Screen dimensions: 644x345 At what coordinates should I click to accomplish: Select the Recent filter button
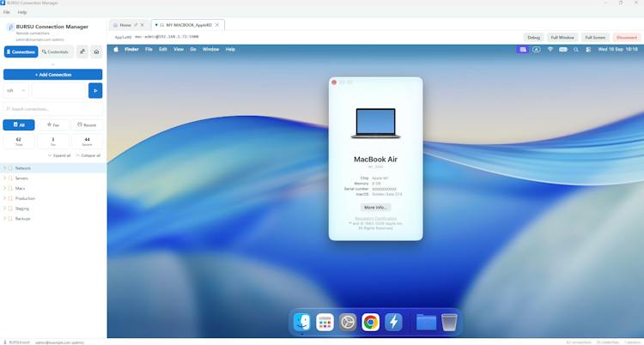tap(87, 124)
